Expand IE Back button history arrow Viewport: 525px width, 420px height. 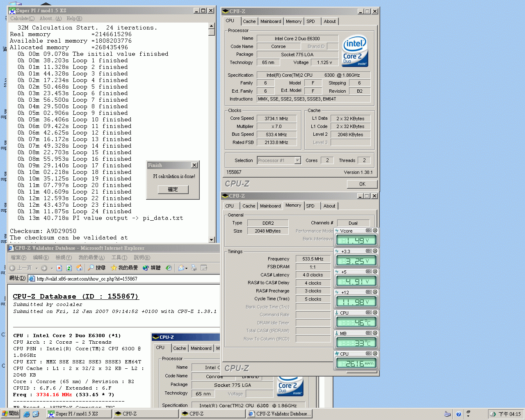(37, 268)
